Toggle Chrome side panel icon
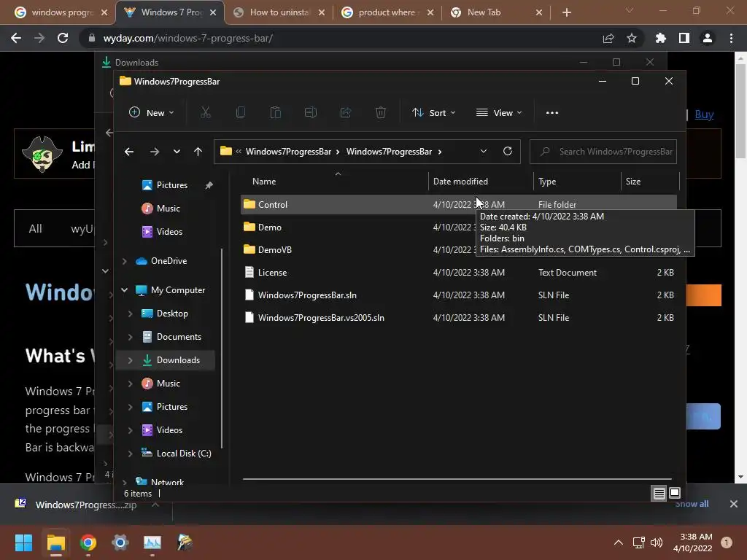The width and height of the screenshot is (747, 560). [x=684, y=38]
